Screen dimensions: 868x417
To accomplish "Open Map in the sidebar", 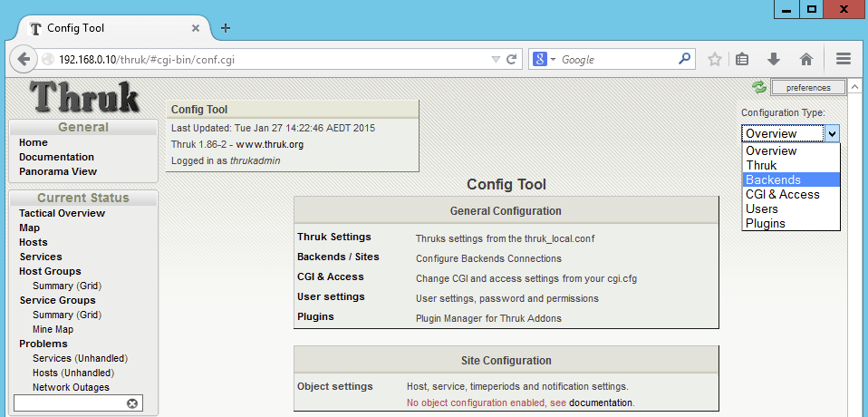I will pyautogui.click(x=29, y=228).
